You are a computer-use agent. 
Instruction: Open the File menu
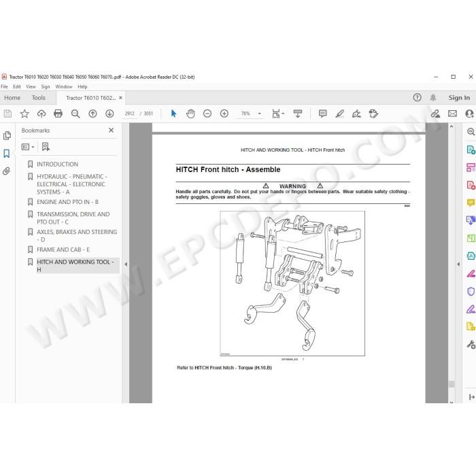click(x=4, y=86)
